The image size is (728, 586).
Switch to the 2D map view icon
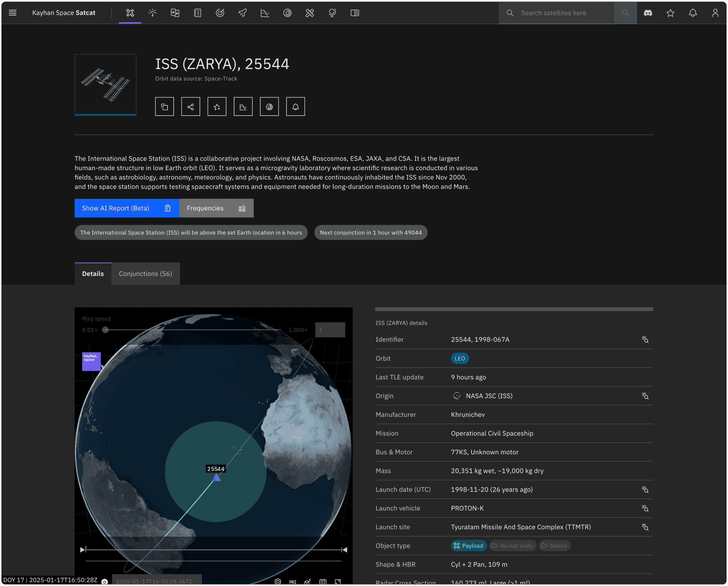coord(323,582)
